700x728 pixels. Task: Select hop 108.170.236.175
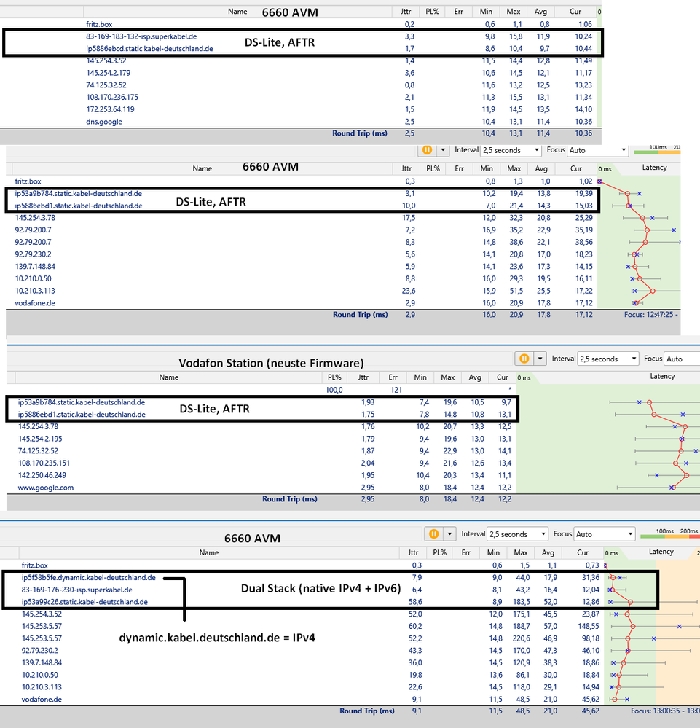point(112,97)
